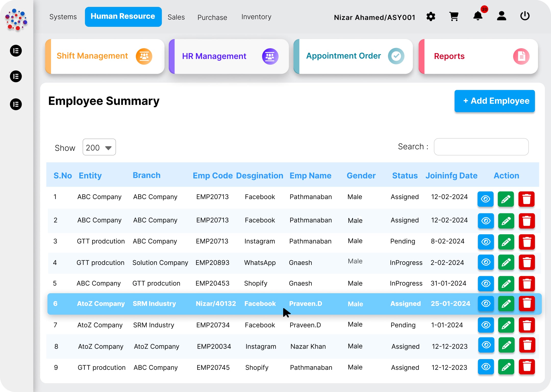Select the Human Resource tab
The height and width of the screenshot is (392, 551).
point(123,16)
